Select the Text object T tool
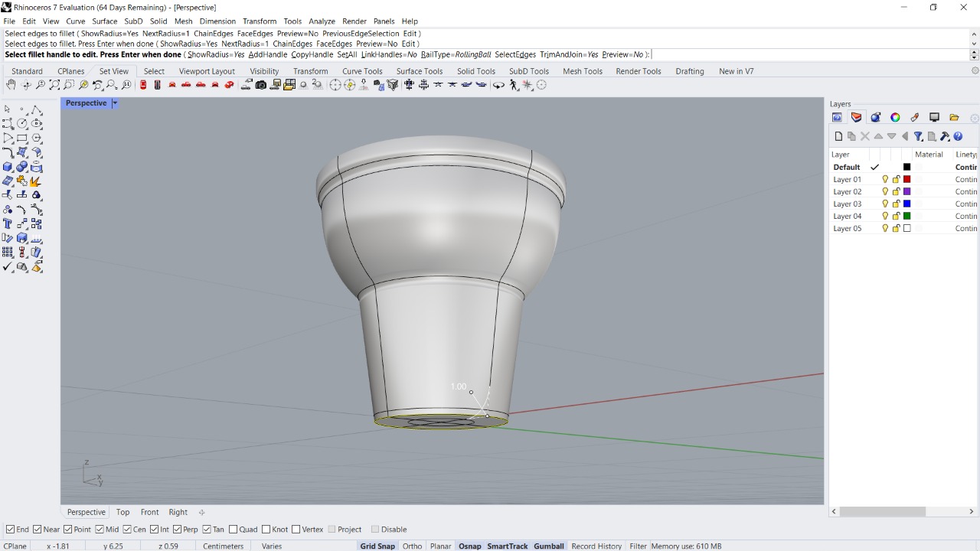This screenshot has width=980, height=551. click(8, 224)
